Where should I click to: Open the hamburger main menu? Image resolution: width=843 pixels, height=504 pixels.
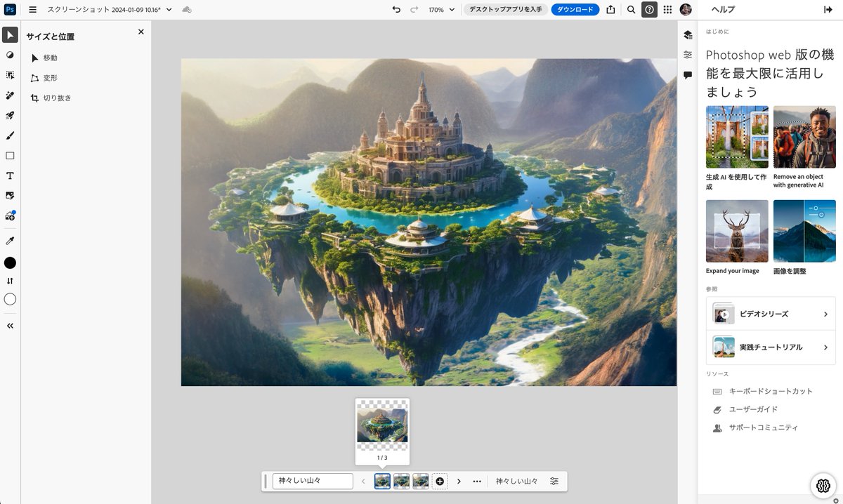pyautogui.click(x=32, y=10)
